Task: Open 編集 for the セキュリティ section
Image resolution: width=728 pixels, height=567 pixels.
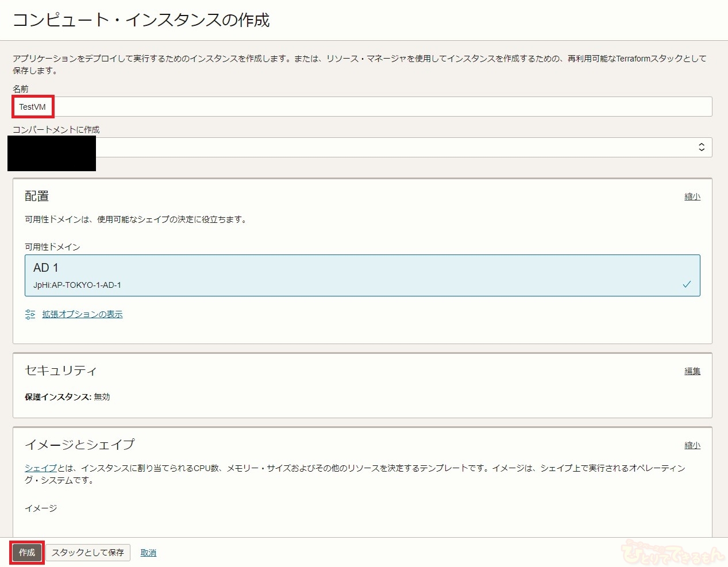Action: tap(692, 371)
